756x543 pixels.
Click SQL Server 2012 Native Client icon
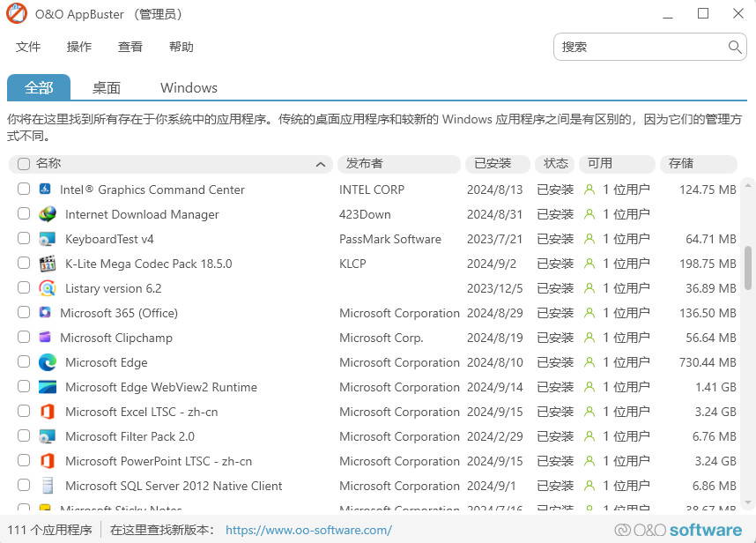click(48, 486)
